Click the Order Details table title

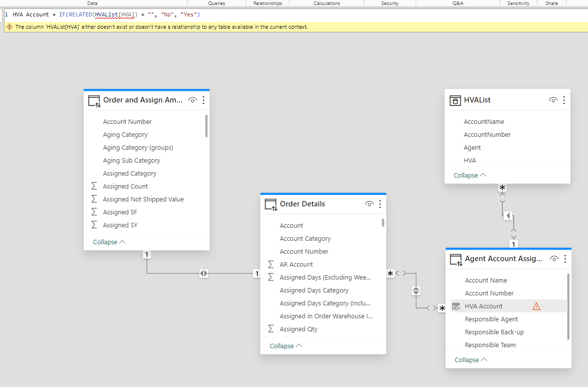click(303, 204)
